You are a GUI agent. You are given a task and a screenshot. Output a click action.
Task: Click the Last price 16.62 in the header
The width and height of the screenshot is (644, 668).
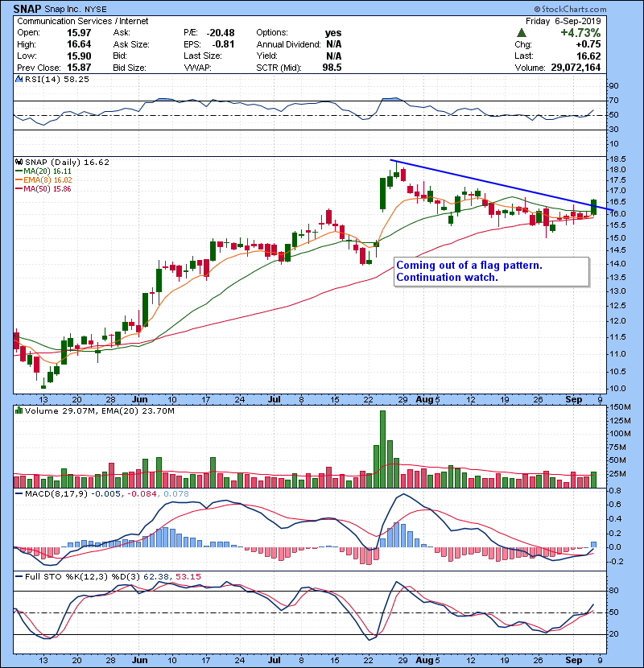click(588, 56)
